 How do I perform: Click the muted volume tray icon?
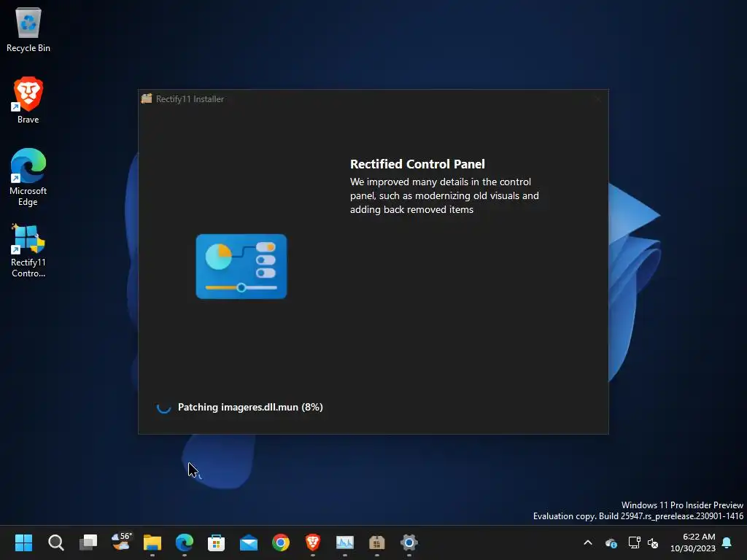click(653, 542)
